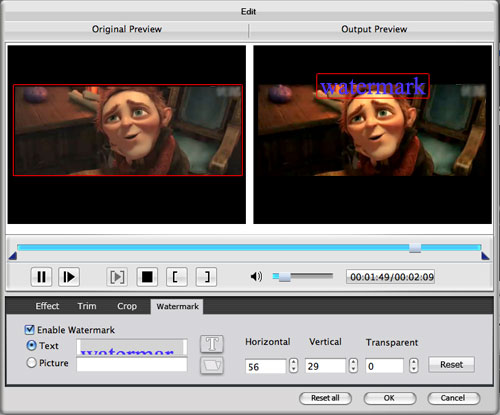Click the watermark text box in Output Preview
Screen dimensions: 500x415
pyautogui.click(x=373, y=86)
